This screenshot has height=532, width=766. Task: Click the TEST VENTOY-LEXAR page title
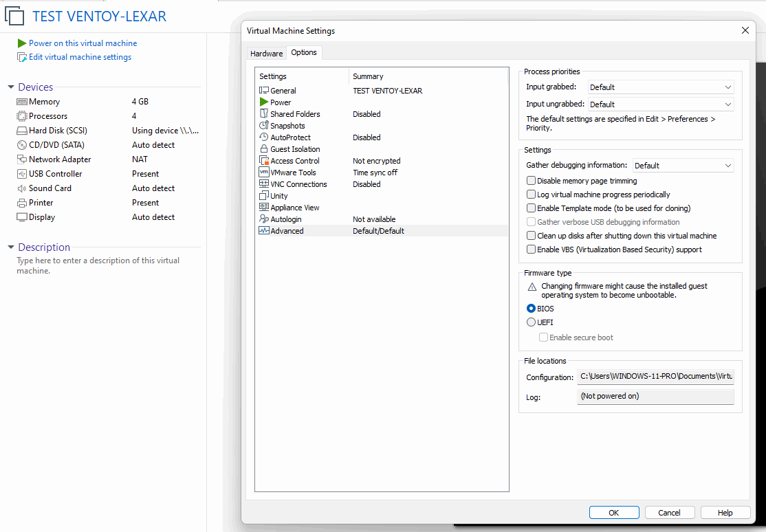[99, 16]
